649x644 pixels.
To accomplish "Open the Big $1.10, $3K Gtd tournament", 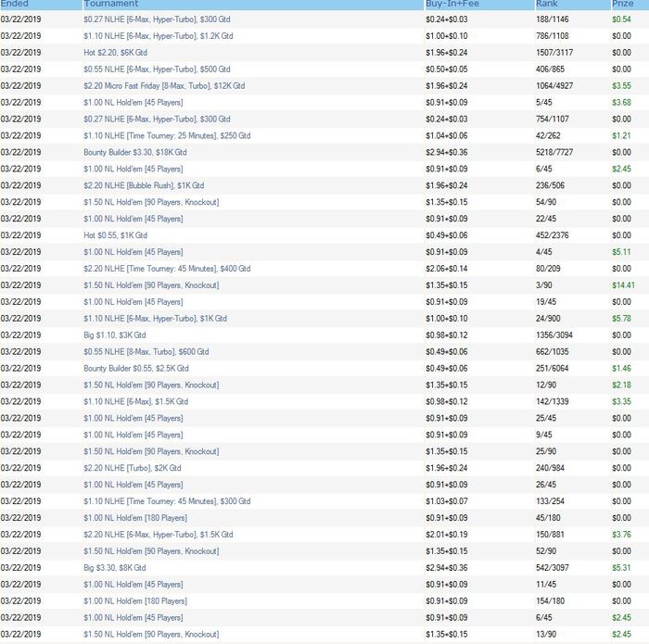I will pyautogui.click(x=115, y=335).
